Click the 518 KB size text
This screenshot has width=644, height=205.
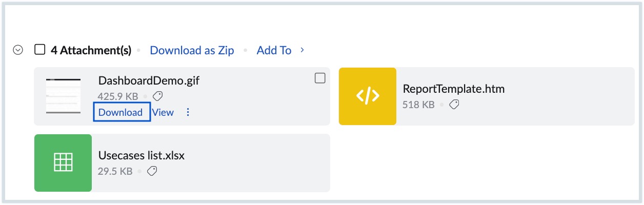(x=418, y=105)
